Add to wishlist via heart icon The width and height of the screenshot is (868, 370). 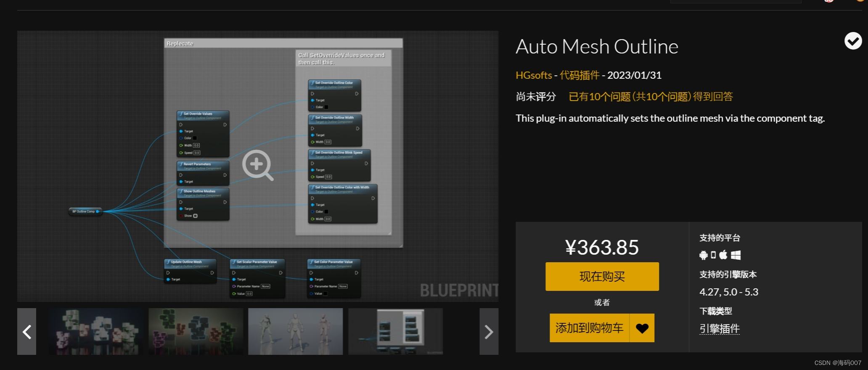(x=642, y=328)
